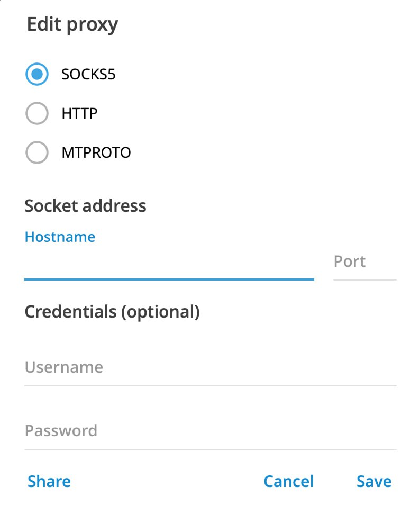This screenshot has width=420, height=505.
Task: Click the "Credentials (optional)" section heading
Action: coord(112,312)
